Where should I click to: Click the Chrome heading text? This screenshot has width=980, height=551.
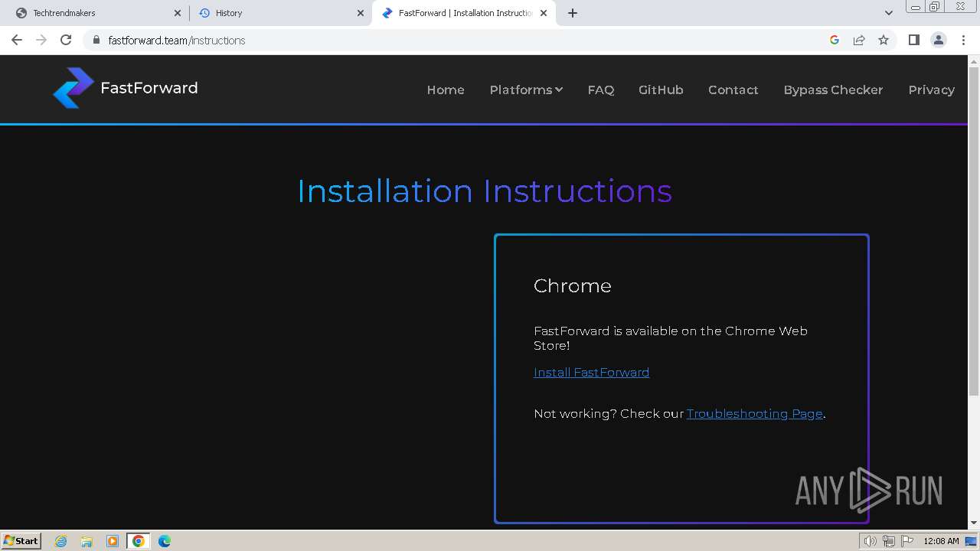click(x=573, y=285)
